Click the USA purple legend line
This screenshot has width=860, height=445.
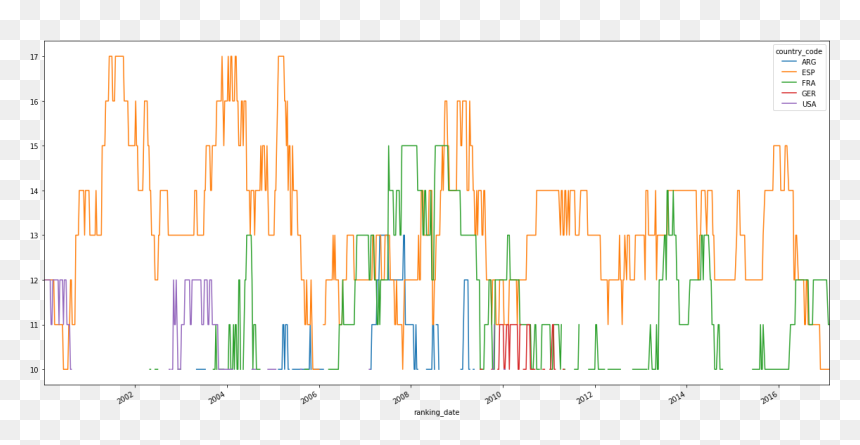(785, 104)
